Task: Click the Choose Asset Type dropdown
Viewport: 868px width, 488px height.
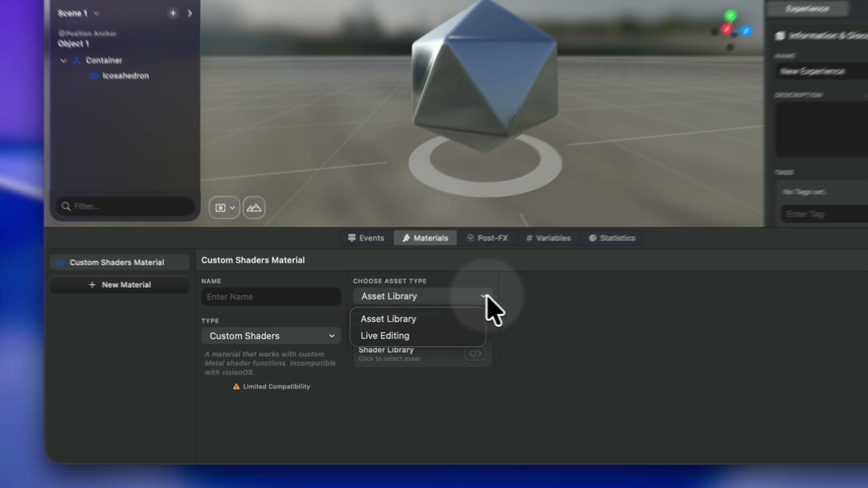Action: (x=423, y=296)
